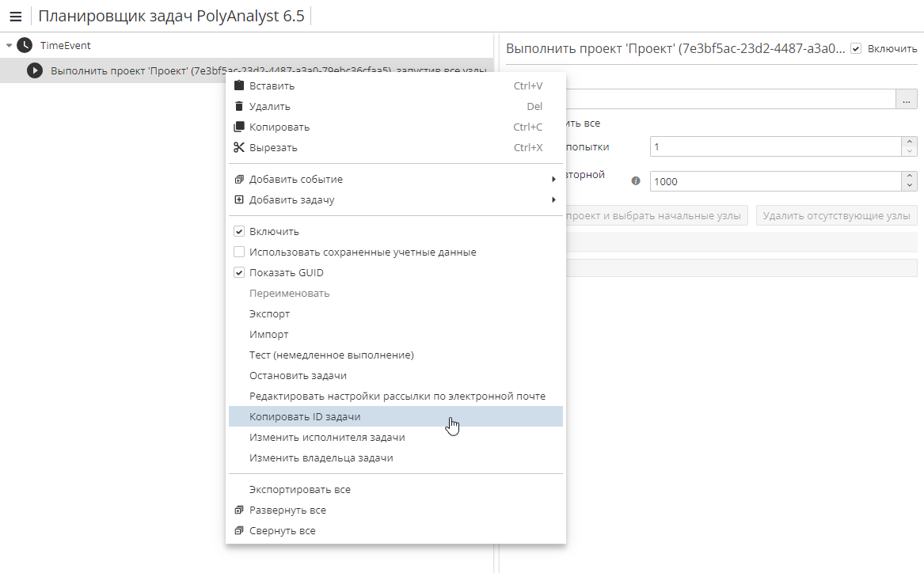Click the Ctrl+C shortcut label
924x573 pixels.
pos(528,127)
